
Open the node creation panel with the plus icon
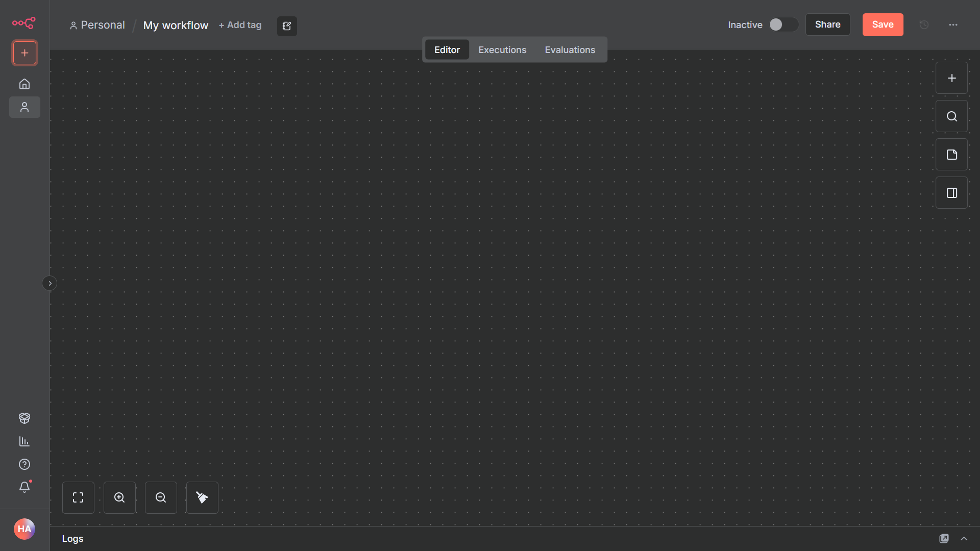click(951, 78)
